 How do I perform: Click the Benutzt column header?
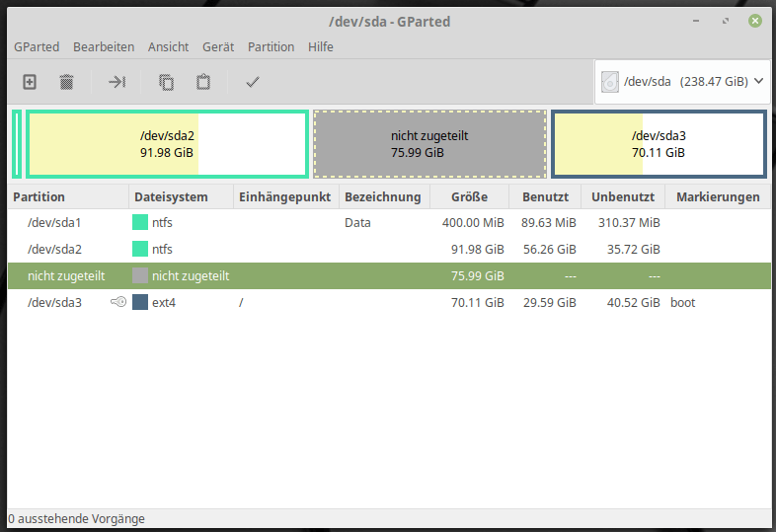[x=545, y=197]
